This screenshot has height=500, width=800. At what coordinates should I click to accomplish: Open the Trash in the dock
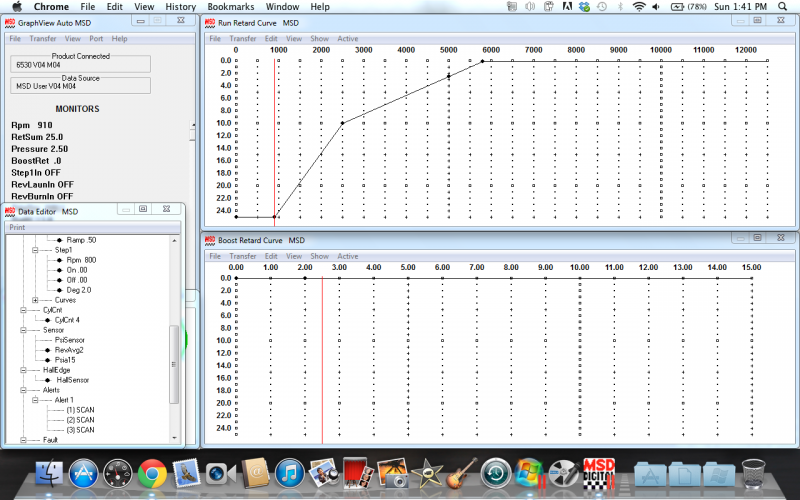tap(753, 473)
